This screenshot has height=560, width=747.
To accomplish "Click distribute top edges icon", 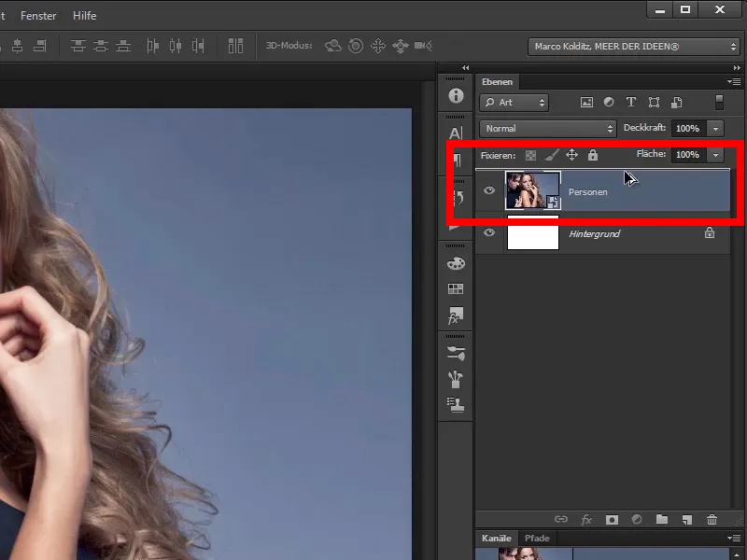I will pos(78,46).
